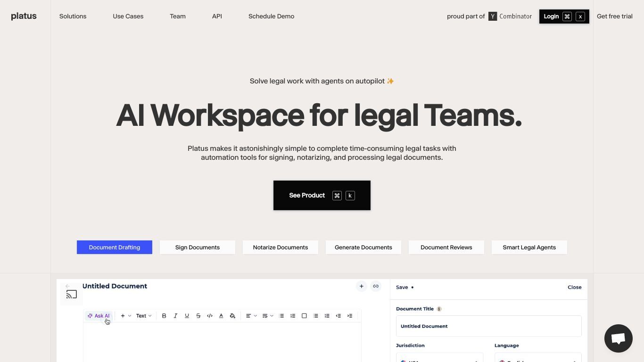
Task: Apply strikethrough formatting to text
Action: click(198, 316)
